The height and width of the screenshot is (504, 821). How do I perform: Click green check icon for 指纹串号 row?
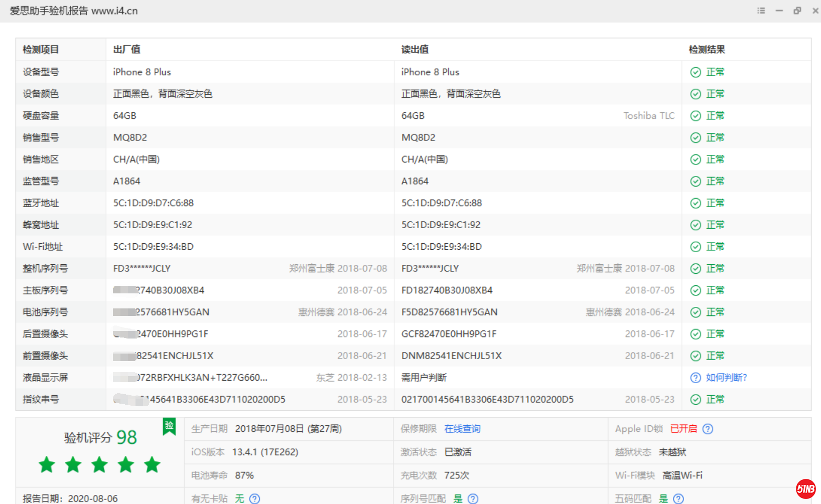click(x=696, y=400)
